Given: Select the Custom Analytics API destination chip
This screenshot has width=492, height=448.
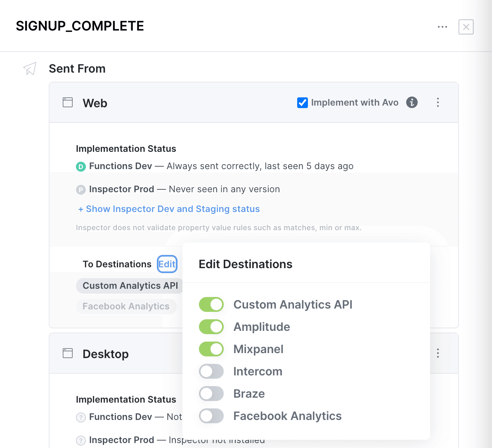Looking at the screenshot, I should tap(130, 285).
